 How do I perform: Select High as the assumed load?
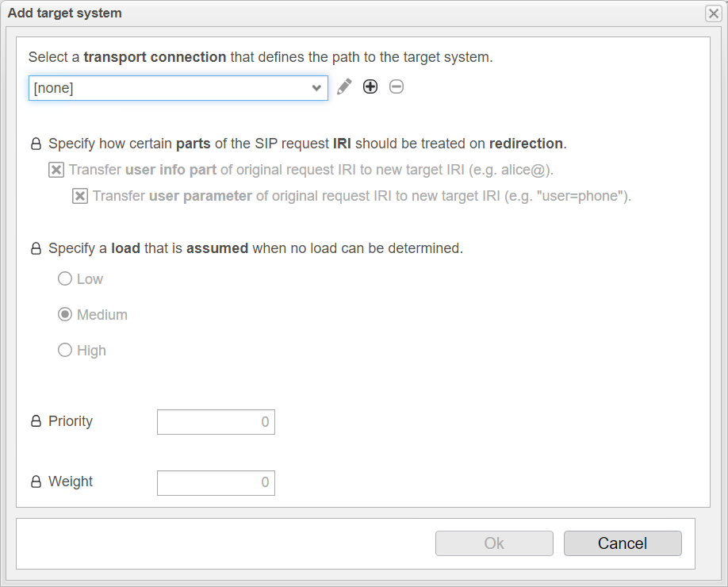(65, 350)
